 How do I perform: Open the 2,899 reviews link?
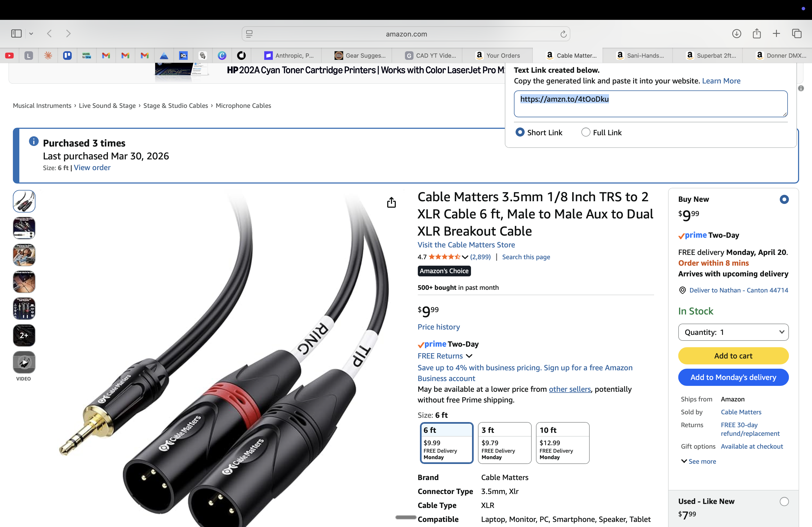tap(480, 257)
